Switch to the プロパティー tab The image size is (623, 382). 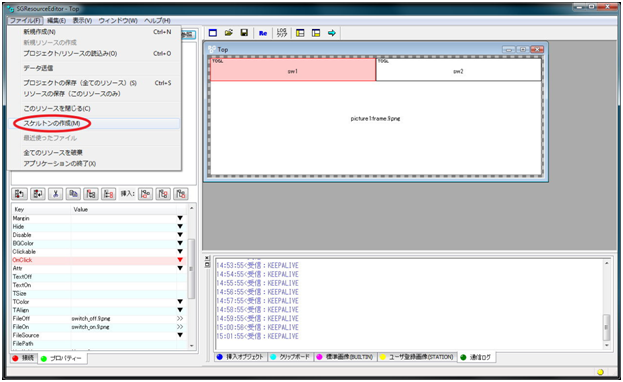click(62, 359)
